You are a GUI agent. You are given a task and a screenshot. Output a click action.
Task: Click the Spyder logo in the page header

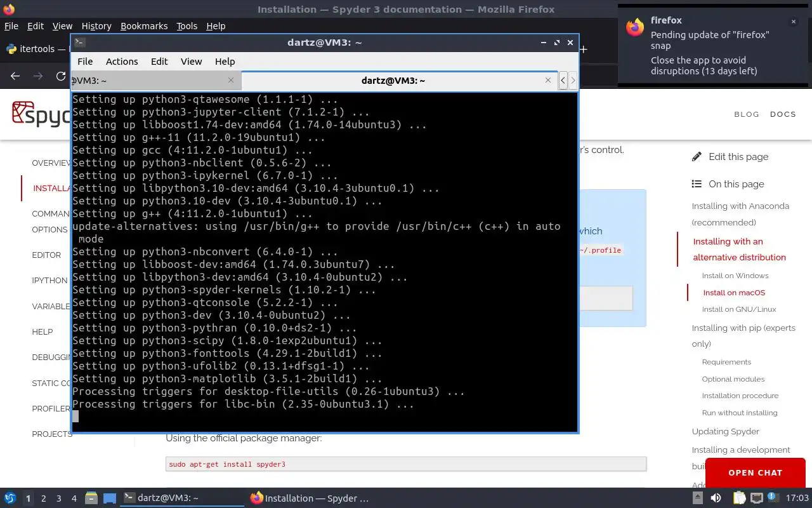[41, 114]
